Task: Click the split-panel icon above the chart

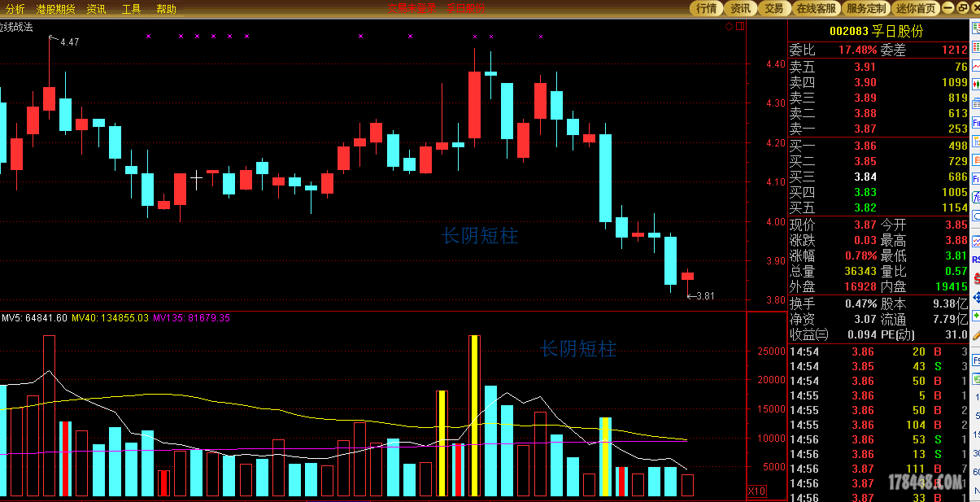Action: point(739,26)
